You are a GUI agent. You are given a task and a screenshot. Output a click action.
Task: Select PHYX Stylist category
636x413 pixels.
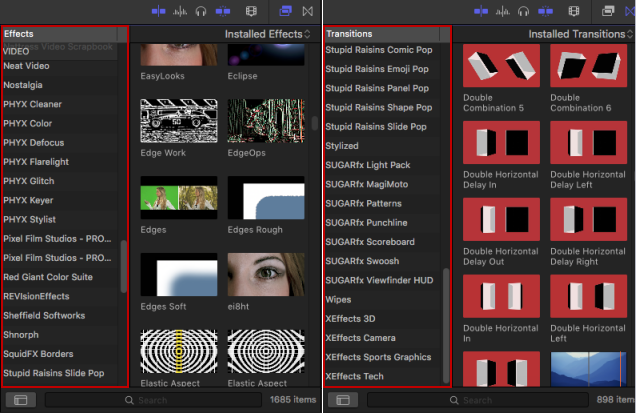(60, 219)
